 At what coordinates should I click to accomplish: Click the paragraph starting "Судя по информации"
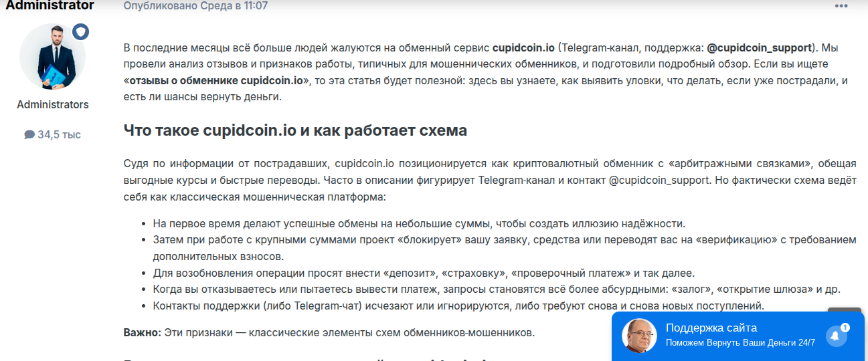pos(490,181)
